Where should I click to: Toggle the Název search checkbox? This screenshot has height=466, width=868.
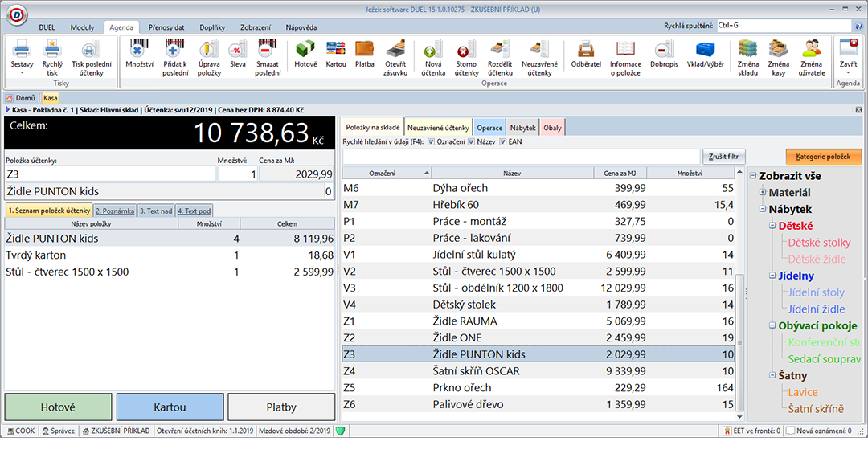click(472, 141)
